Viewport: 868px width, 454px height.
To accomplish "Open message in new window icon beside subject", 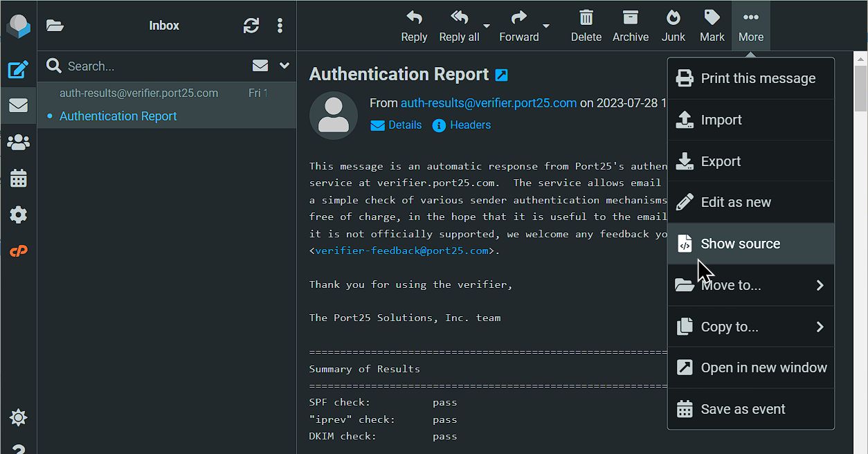I will pyautogui.click(x=502, y=75).
